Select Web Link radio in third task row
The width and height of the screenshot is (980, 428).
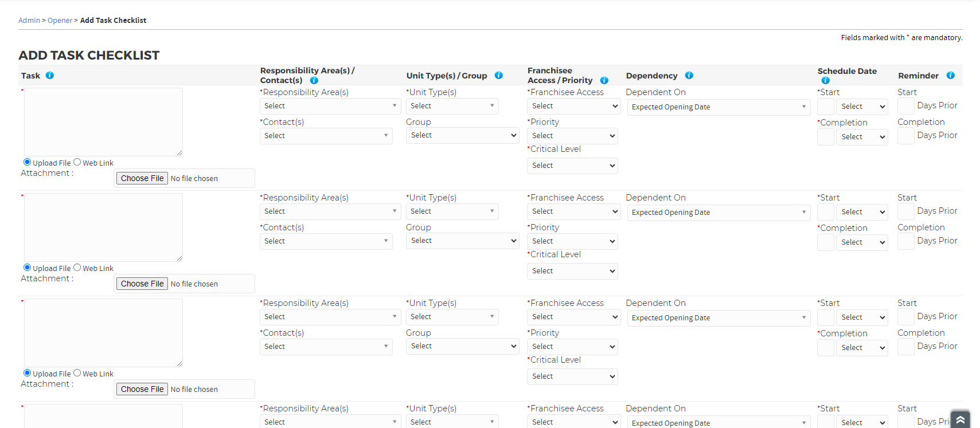click(77, 373)
